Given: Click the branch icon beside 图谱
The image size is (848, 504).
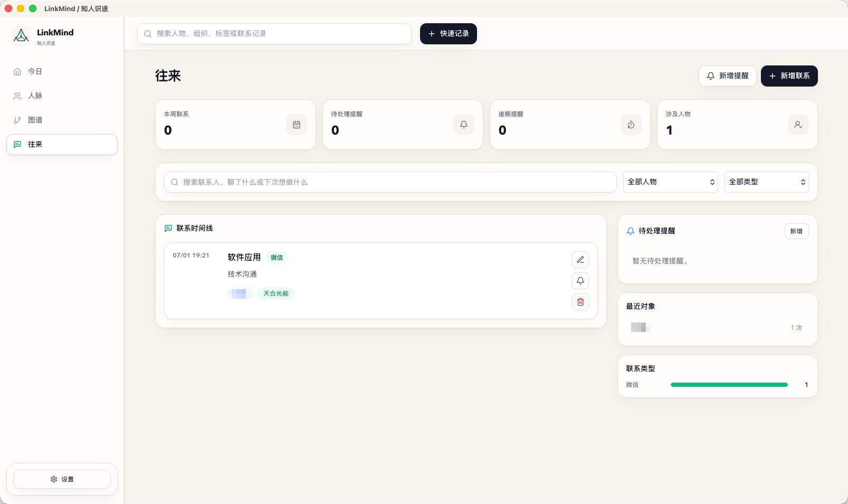Looking at the screenshot, I should click(17, 120).
